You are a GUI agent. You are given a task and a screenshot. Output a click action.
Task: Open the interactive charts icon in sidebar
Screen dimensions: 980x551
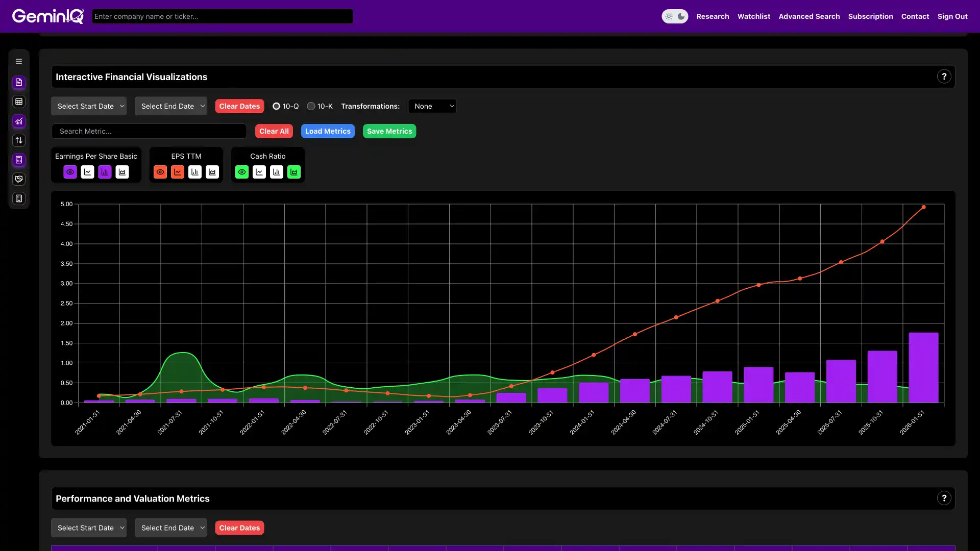(x=19, y=121)
